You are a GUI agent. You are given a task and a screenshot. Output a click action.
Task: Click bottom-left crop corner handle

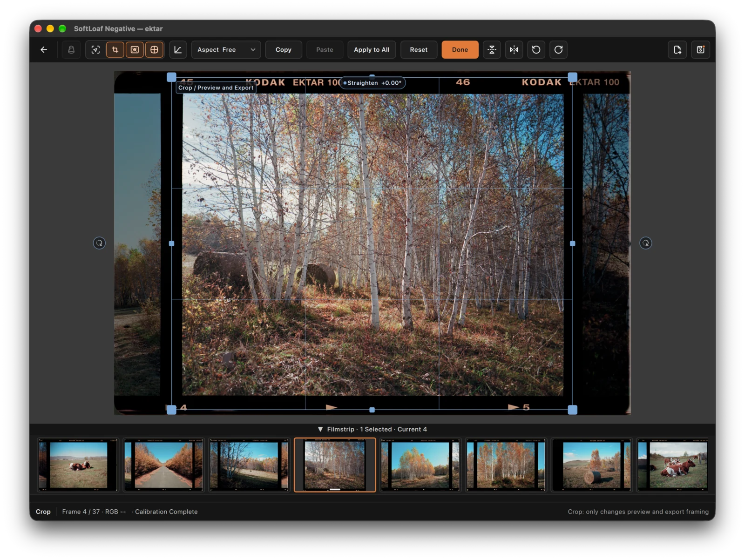171,410
